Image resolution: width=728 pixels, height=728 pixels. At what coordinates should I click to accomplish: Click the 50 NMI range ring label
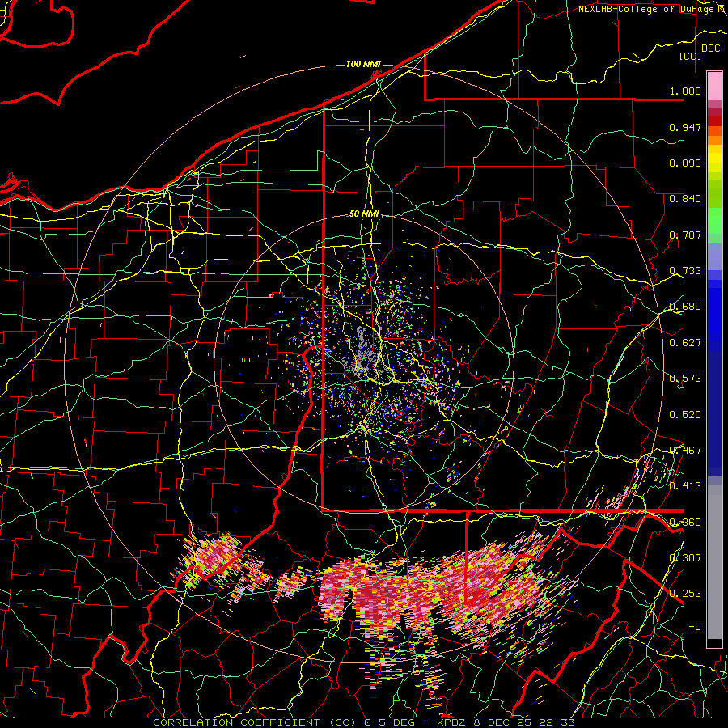coord(365,214)
